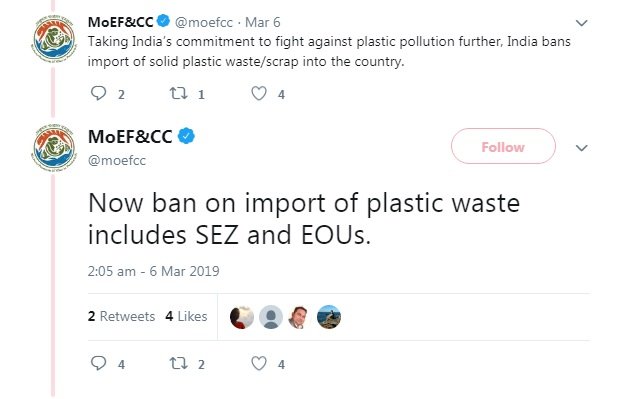
Task: Open the 2:05 am - 6 Mar 2019 timestamp
Action: click(154, 271)
